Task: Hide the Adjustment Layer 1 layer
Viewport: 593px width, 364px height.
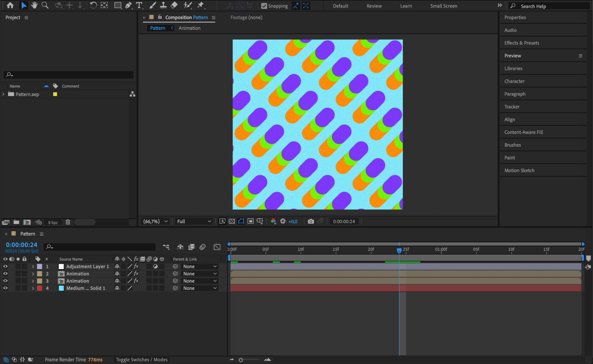Action: (5, 266)
